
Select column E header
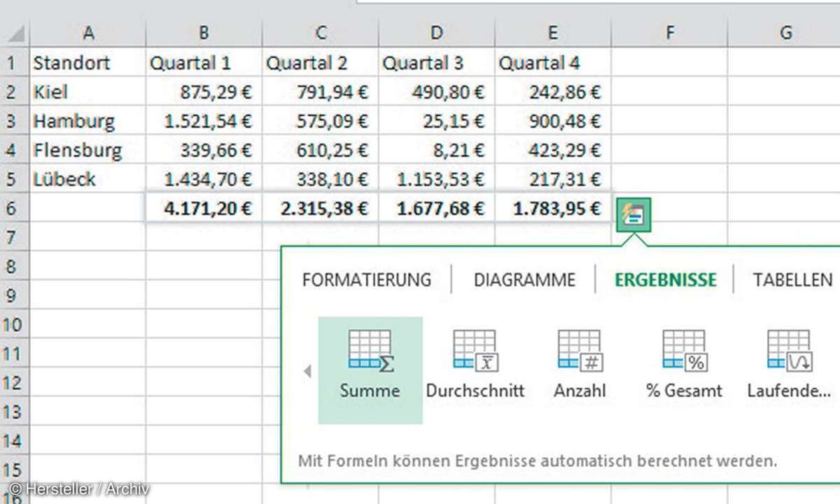[552, 32]
